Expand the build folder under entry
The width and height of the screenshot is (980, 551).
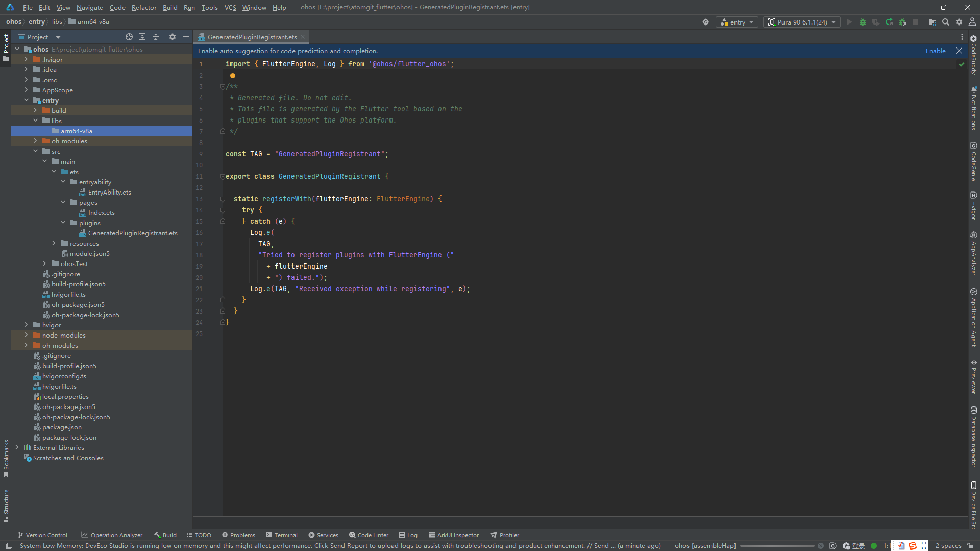click(35, 110)
